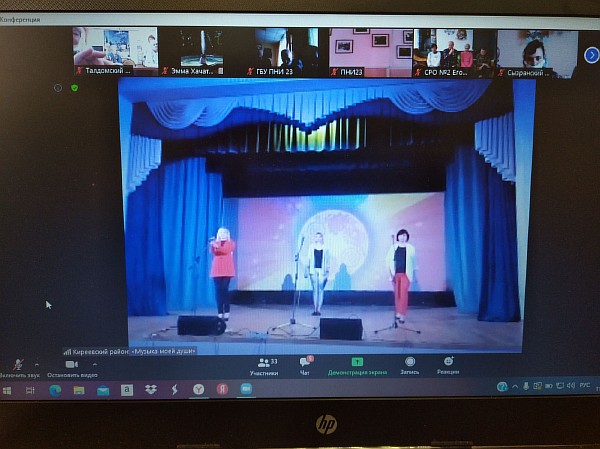Show next participants with right arrow

[592, 55]
